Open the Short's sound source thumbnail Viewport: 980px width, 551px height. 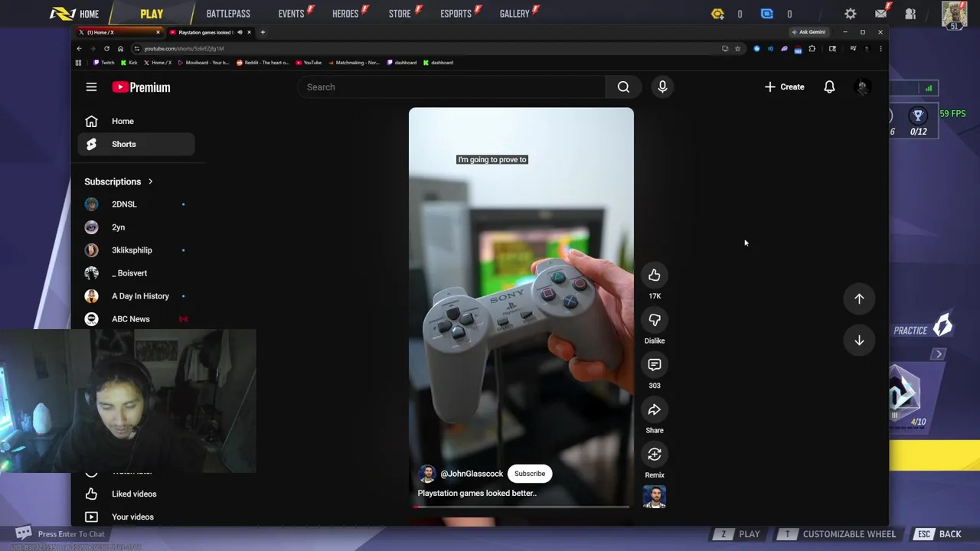click(655, 497)
